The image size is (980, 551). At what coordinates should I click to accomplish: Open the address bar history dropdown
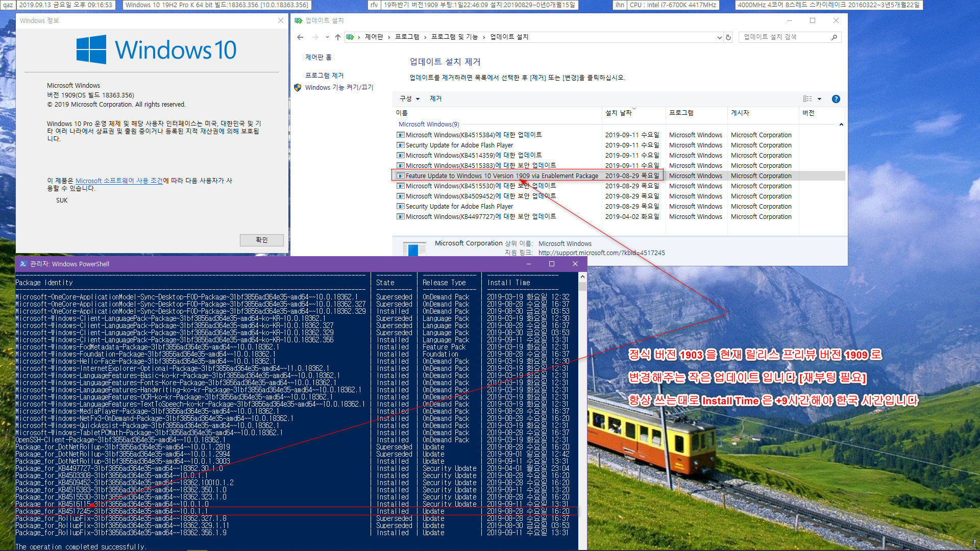click(x=719, y=37)
